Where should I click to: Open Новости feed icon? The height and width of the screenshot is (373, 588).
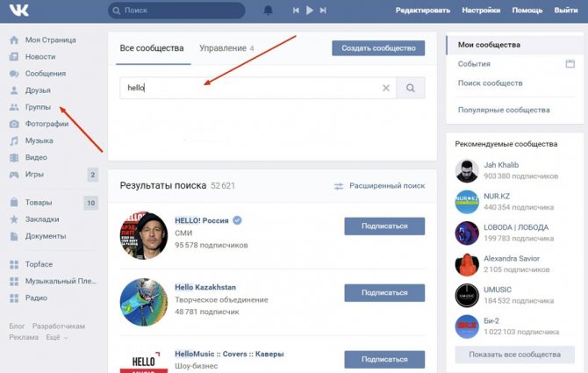[x=14, y=56]
